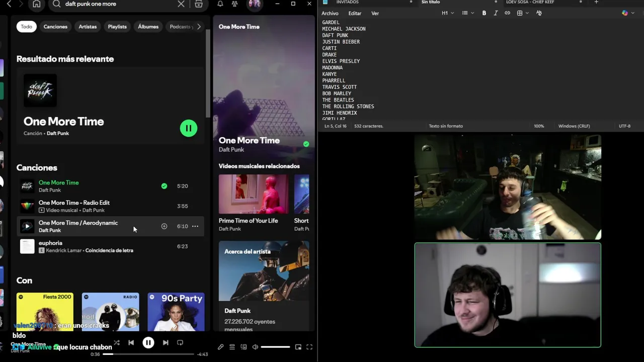
Task: Open more options for One More Time / Aerodynamic
Action: pyautogui.click(x=195, y=226)
